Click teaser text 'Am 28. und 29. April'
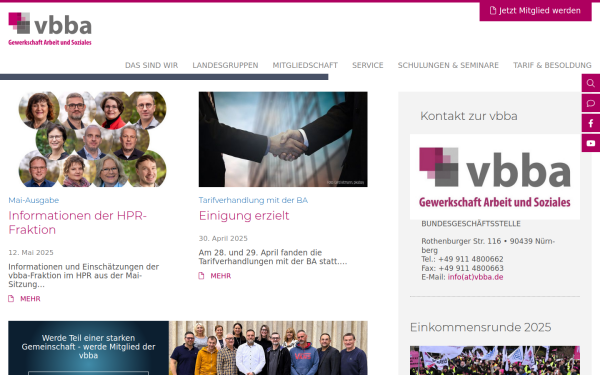The width and height of the screenshot is (600, 375). [x=273, y=257]
